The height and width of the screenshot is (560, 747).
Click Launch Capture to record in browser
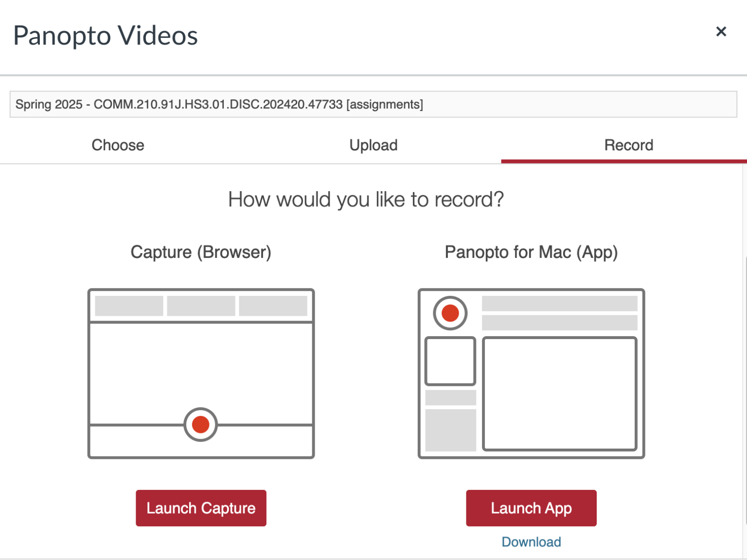[200, 508]
